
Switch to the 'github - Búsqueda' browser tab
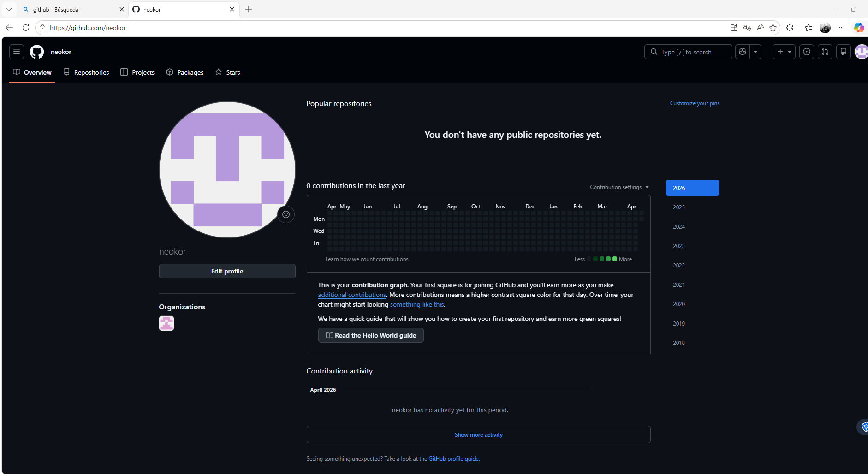73,9
